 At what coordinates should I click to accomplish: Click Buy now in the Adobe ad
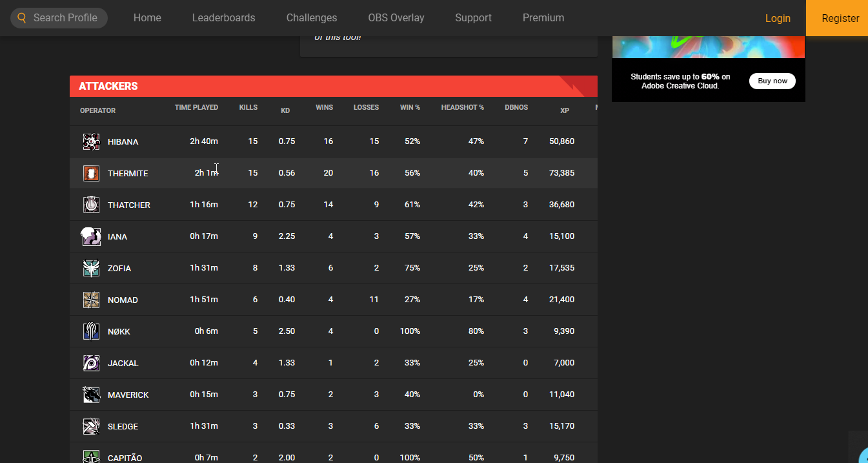[772, 81]
